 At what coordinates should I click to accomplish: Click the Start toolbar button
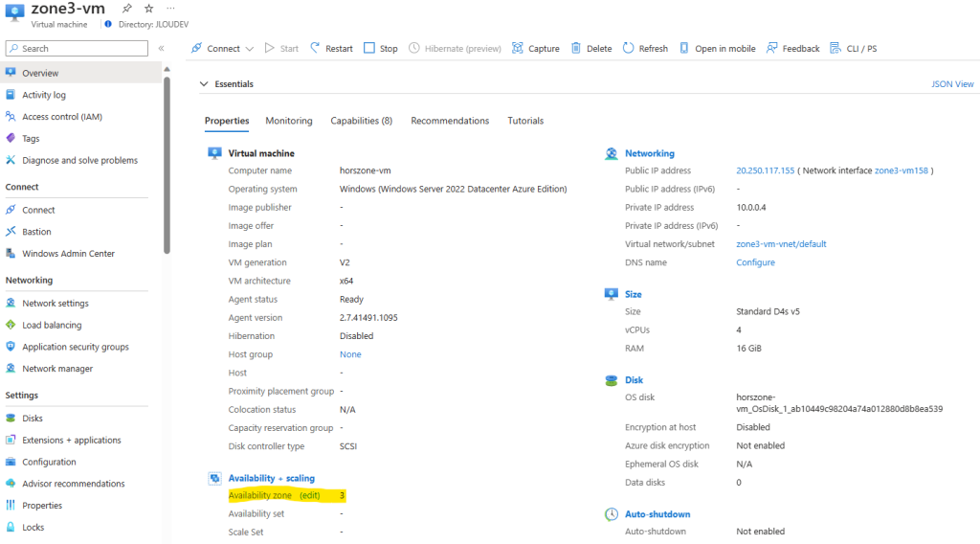point(282,48)
